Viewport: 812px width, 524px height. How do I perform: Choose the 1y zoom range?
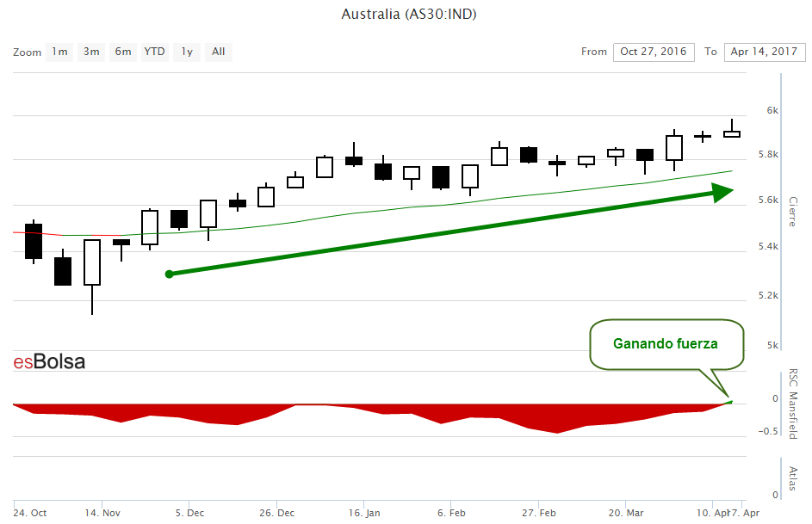point(187,52)
